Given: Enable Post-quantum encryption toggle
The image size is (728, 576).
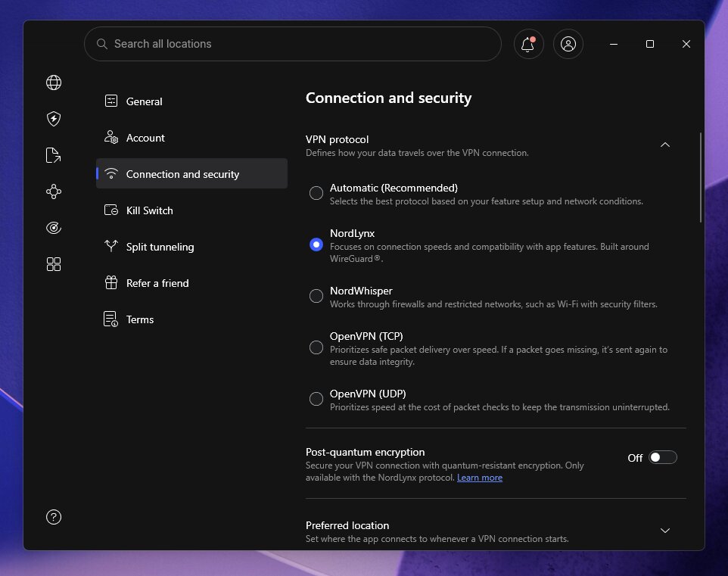Looking at the screenshot, I should [662, 458].
